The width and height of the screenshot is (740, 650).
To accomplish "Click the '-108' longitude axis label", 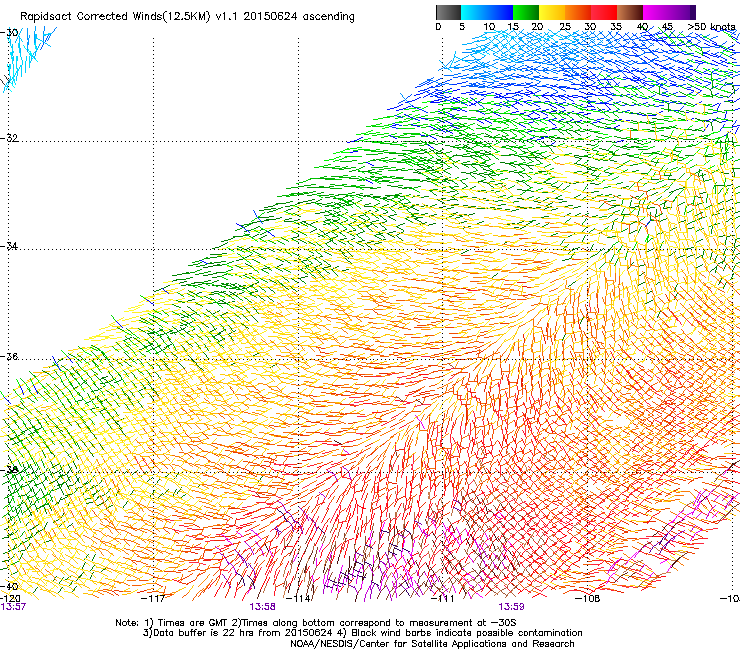I will coord(587,599).
